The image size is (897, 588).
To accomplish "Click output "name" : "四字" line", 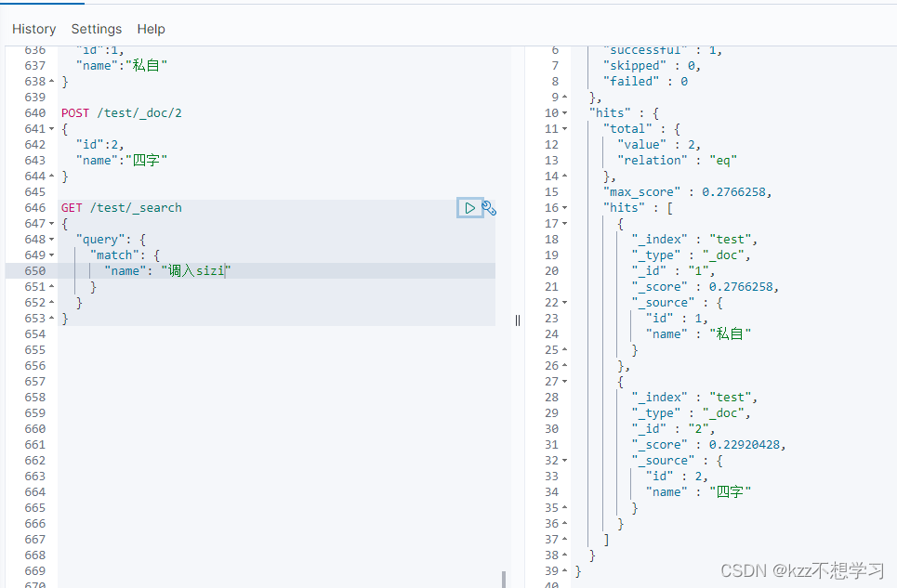I will coord(698,492).
